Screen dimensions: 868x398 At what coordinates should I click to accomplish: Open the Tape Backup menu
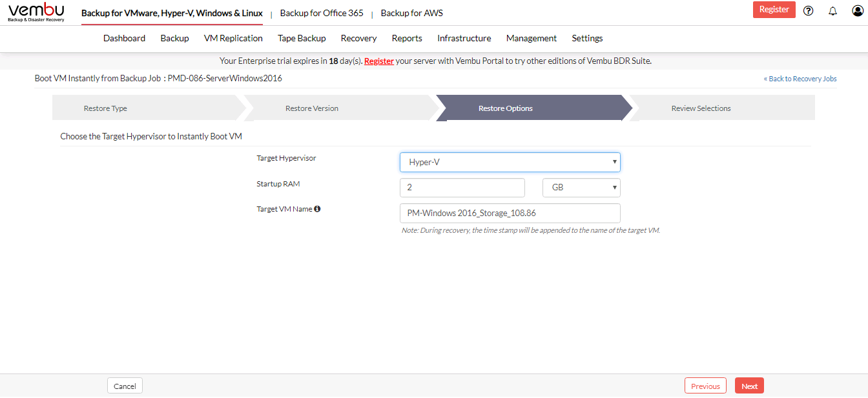tap(302, 38)
